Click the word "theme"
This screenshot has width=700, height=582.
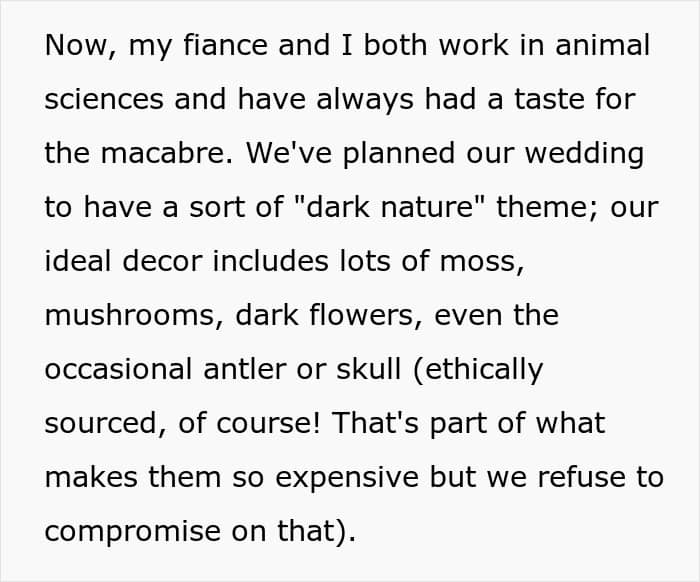[x=544, y=207]
